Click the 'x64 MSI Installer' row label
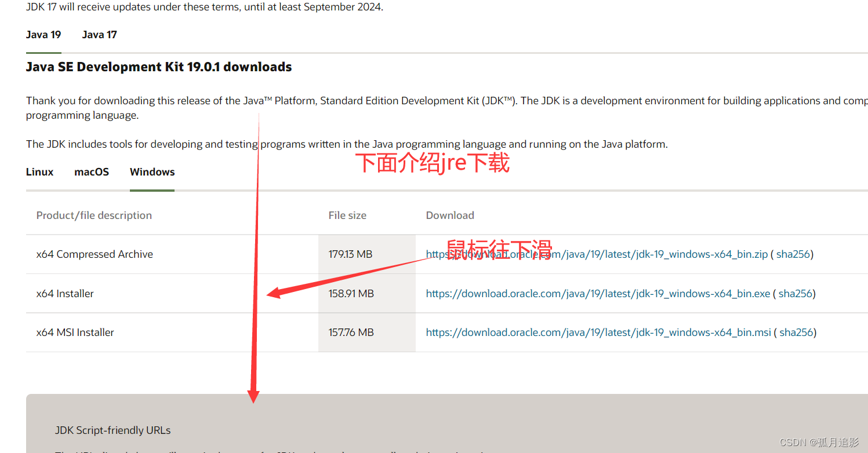The height and width of the screenshot is (453, 868). (x=75, y=333)
